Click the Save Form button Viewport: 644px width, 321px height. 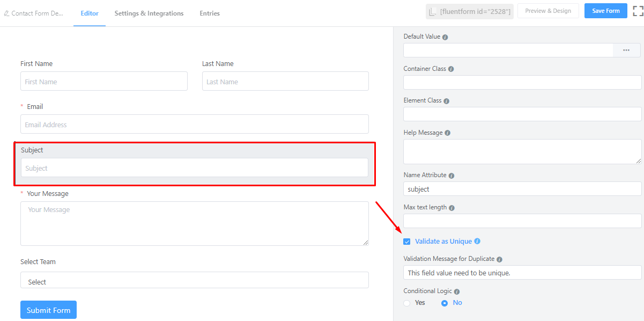(x=606, y=11)
